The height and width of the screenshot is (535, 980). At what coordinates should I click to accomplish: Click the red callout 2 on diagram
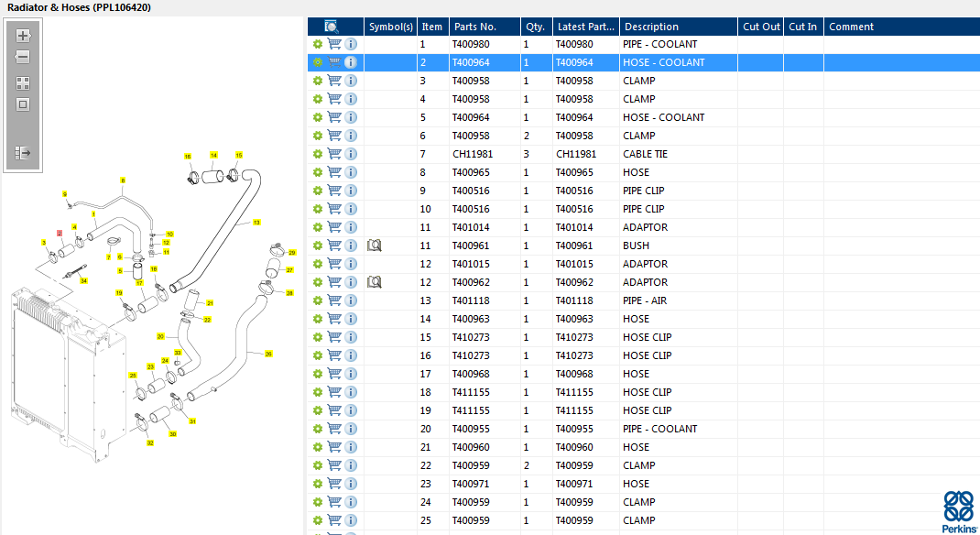(60, 233)
